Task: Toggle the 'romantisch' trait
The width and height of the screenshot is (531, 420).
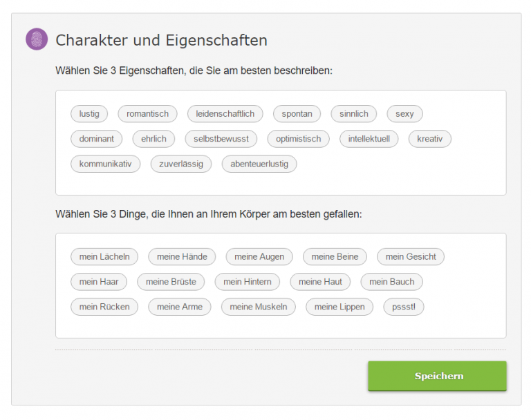Action: (x=148, y=114)
